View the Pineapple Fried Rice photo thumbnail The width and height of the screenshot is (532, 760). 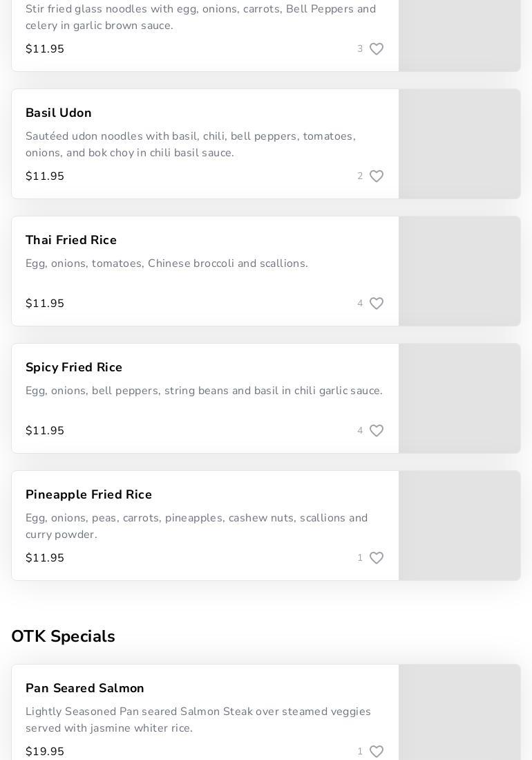[459, 526]
